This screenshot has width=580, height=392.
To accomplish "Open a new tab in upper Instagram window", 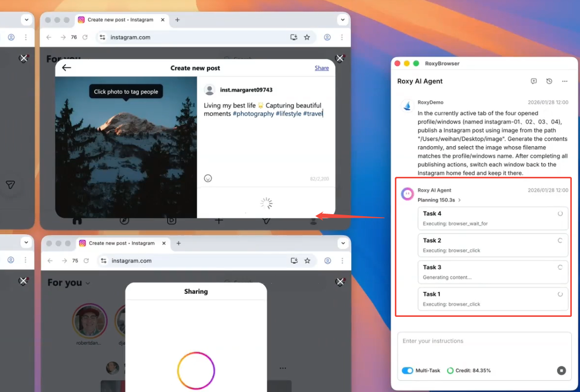I will [177, 20].
